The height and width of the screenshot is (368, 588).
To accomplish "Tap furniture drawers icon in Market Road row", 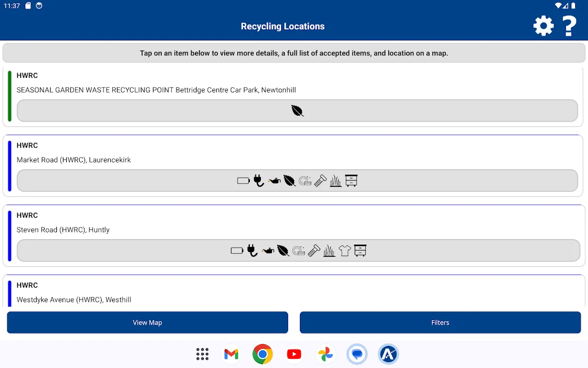I will coord(351,181).
